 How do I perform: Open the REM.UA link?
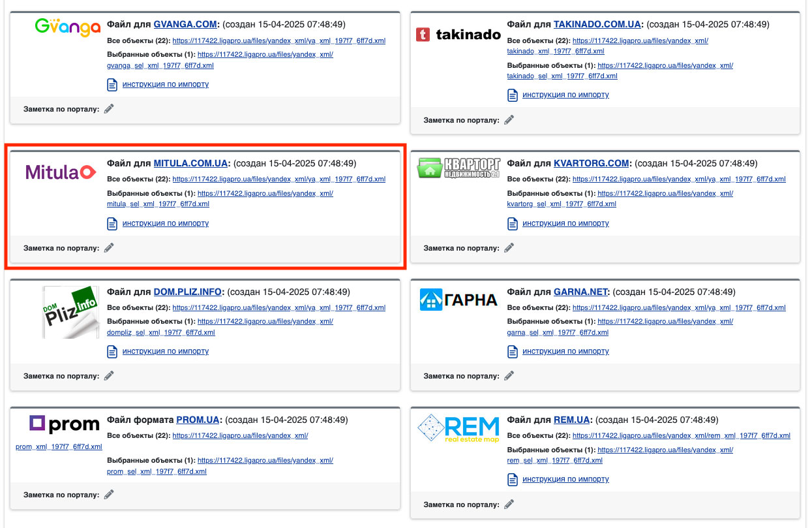tap(571, 420)
